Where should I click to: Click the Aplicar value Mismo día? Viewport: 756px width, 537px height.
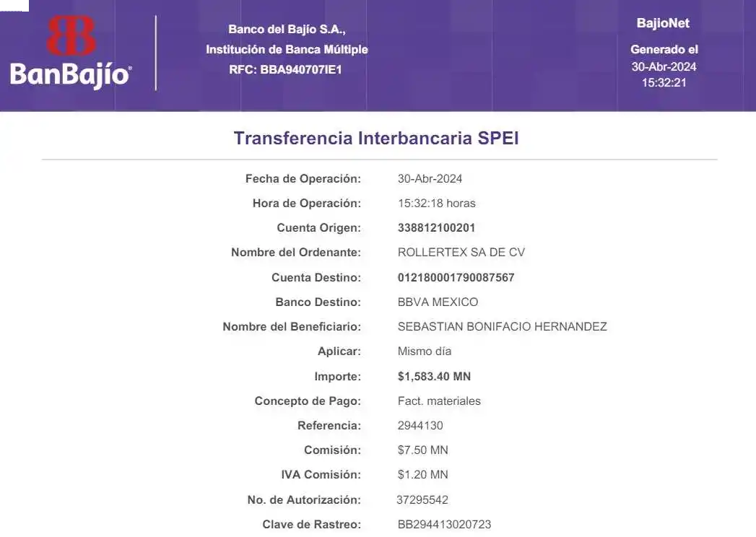point(425,352)
